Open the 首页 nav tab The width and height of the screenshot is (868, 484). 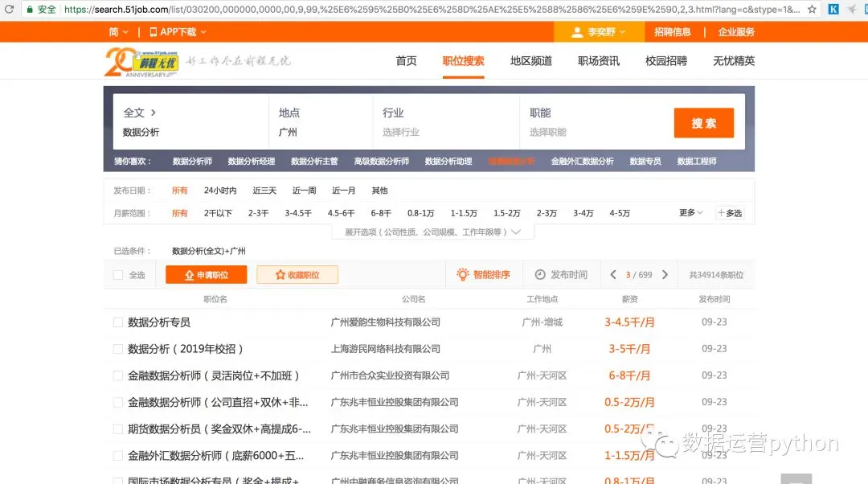(407, 61)
